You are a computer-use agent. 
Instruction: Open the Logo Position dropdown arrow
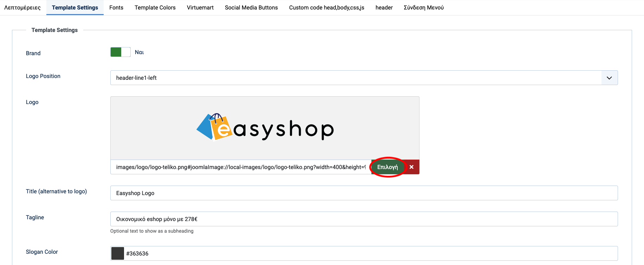point(609,78)
